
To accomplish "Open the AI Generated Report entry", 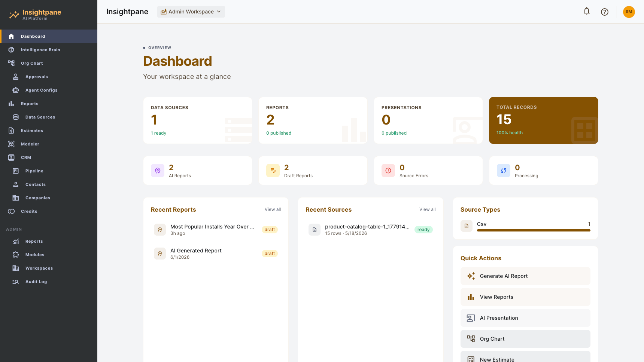I will coord(216,254).
